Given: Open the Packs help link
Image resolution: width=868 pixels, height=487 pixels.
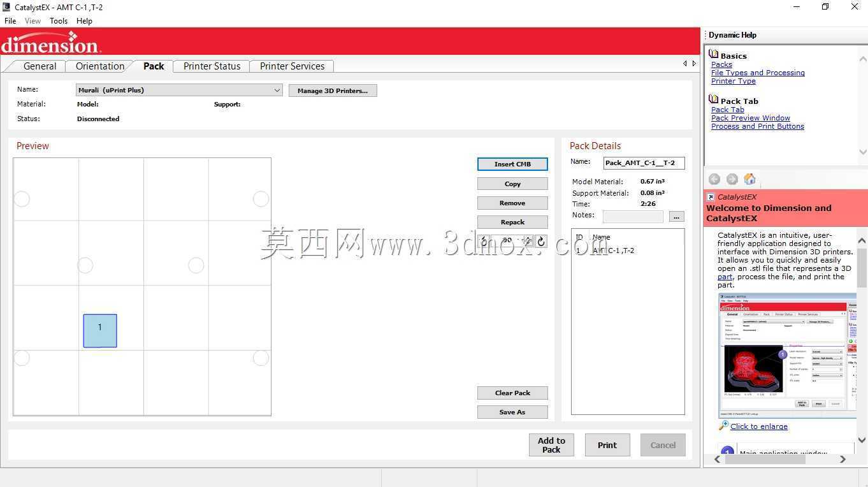Looking at the screenshot, I should (x=721, y=64).
